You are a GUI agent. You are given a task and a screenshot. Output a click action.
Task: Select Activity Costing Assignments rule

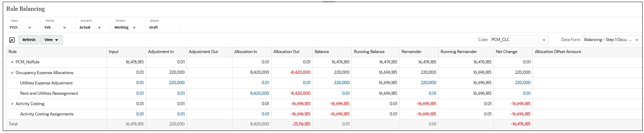coord(47,114)
